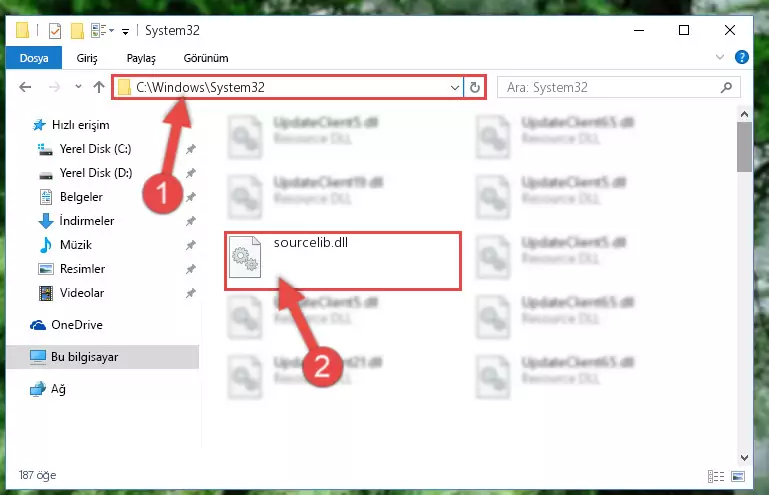
Task: Click the pin icon beside Yerel Disk (D:)
Action: [190, 173]
